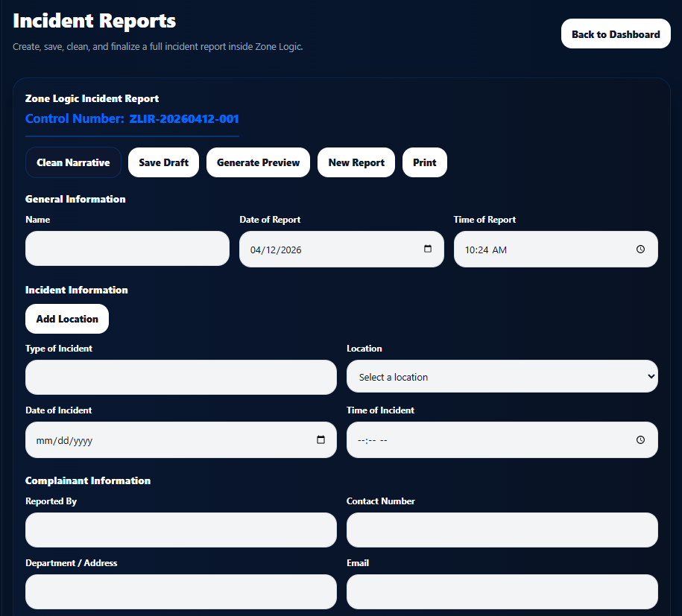This screenshot has height=616, width=682.
Task: Click the Email input field
Action: point(502,591)
